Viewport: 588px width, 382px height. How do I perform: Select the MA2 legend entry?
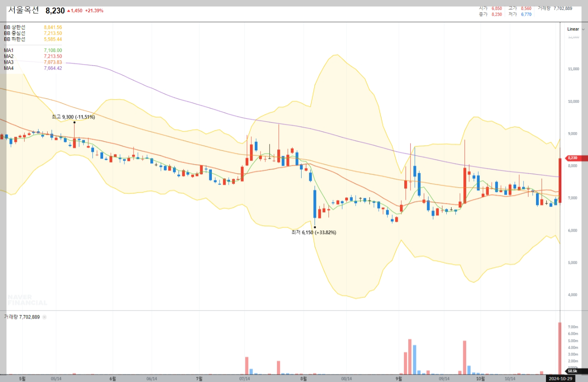click(x=9, y=56)
